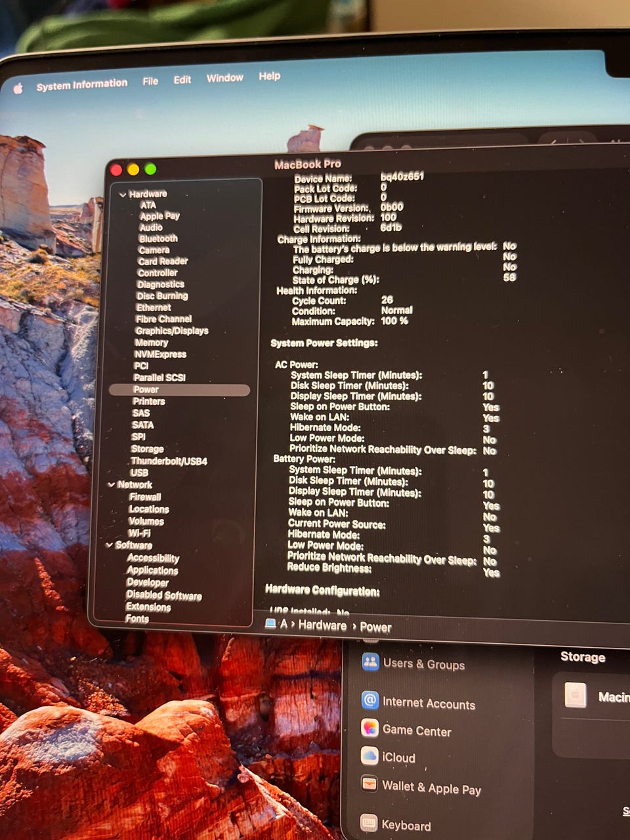
Task: Click the Game Center icon in Settings
Action: click(369, 728)
